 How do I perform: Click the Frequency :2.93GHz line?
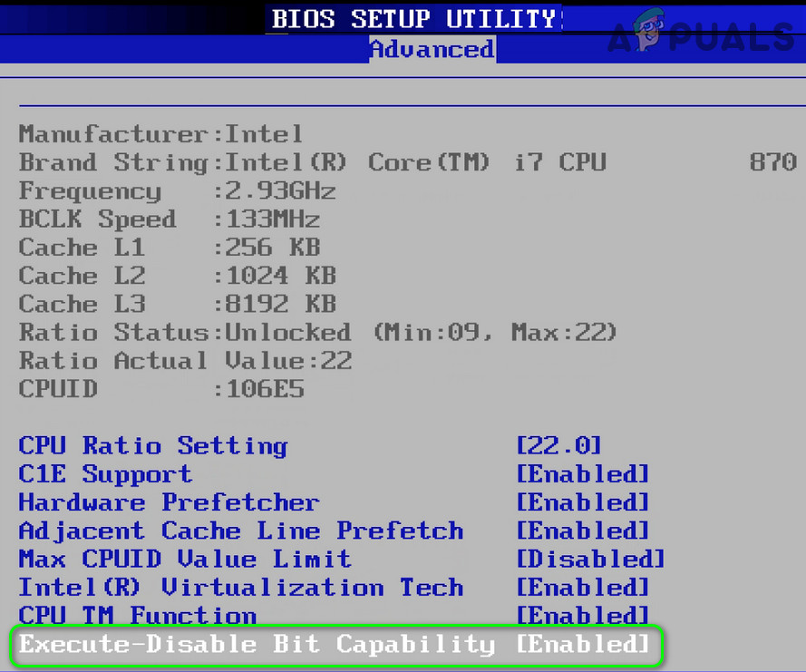point(178,191)
